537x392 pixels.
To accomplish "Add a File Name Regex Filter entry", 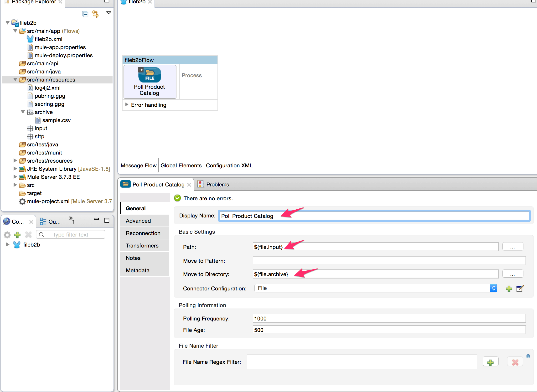I will point(490,361).
